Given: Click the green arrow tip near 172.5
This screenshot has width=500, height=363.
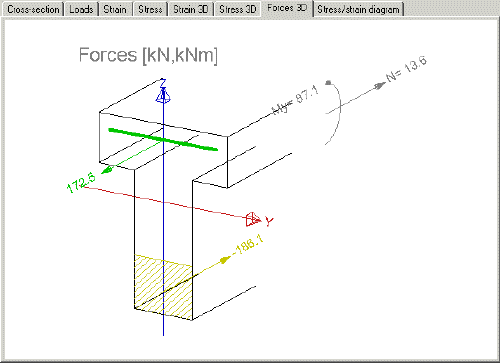Looking at the screenshot, I should tap(106, 170).
